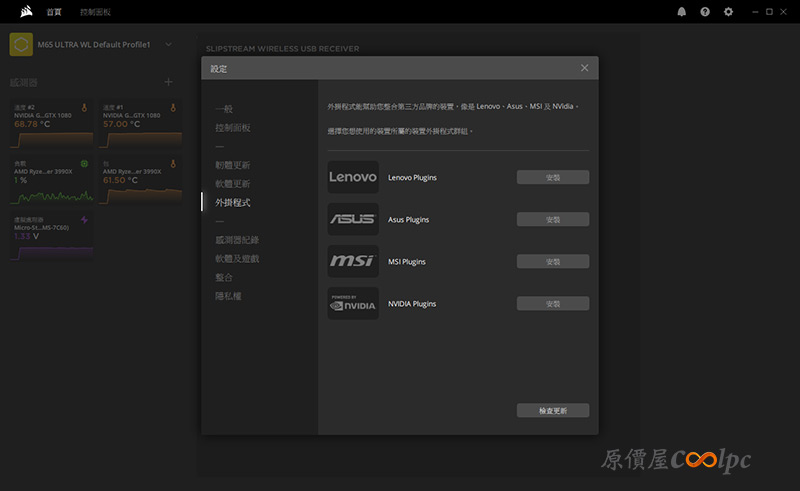
Task: Install the Lenovo Plugins
Action: (553, 177)
